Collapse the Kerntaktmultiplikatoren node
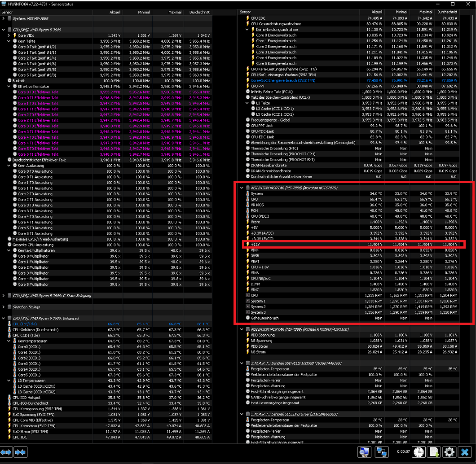Screen dimensions: 476x464 tap(9, 250)
